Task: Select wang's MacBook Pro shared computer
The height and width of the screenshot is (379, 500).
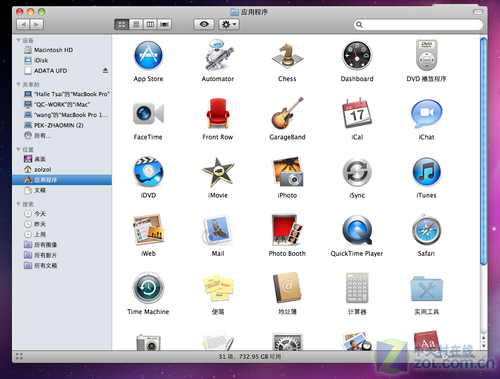Action: [x=62, y=115]
